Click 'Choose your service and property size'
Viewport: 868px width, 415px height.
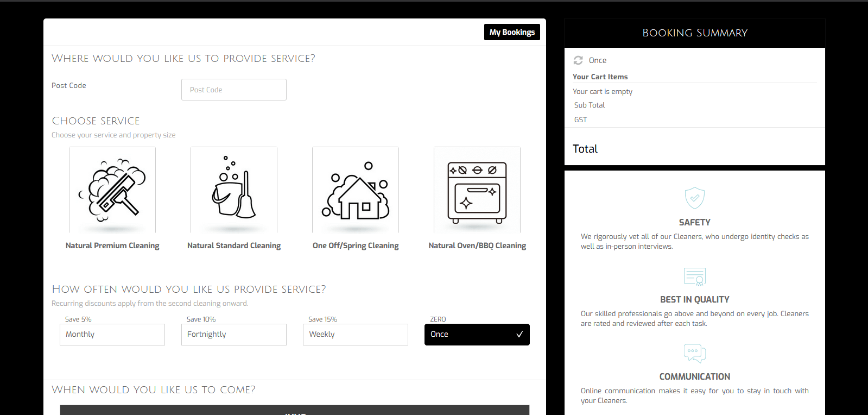(113, 135)
